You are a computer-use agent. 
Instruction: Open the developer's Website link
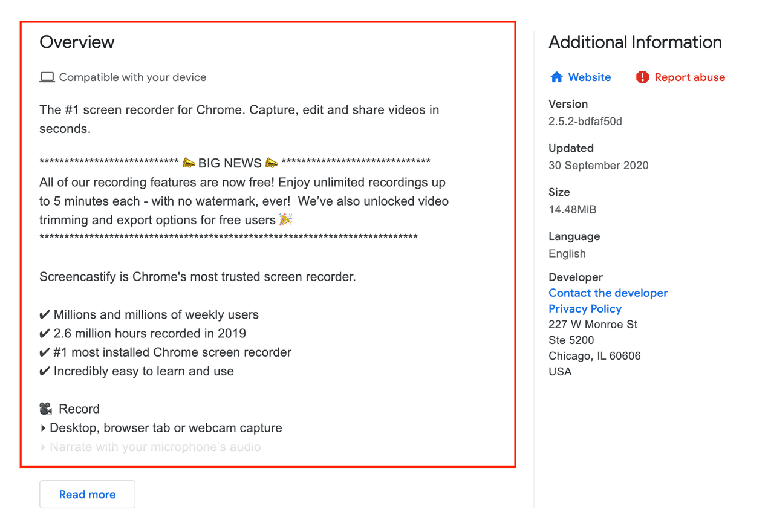click(588, 77)
